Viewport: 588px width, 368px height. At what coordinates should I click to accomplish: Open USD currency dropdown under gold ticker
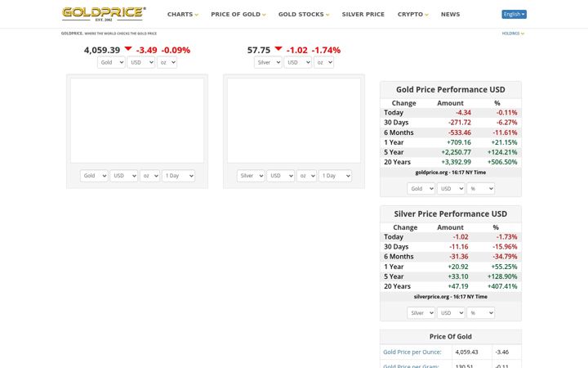141,62
